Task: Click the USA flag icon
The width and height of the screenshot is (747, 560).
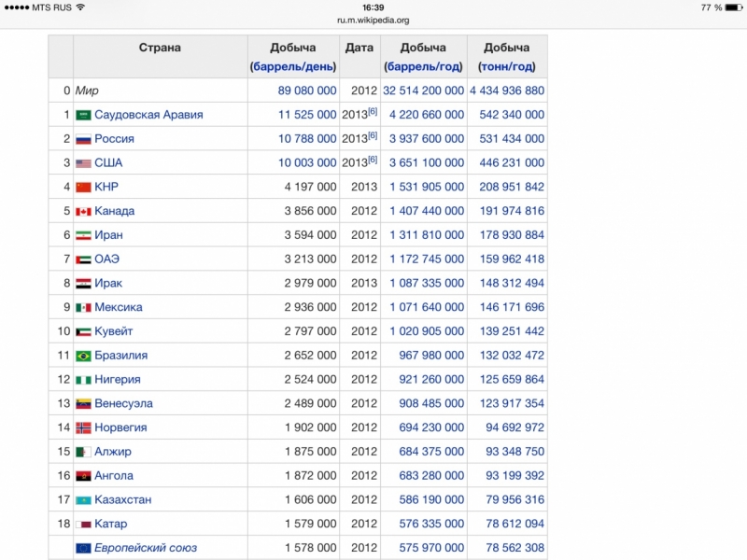Action: click(82, 162)
